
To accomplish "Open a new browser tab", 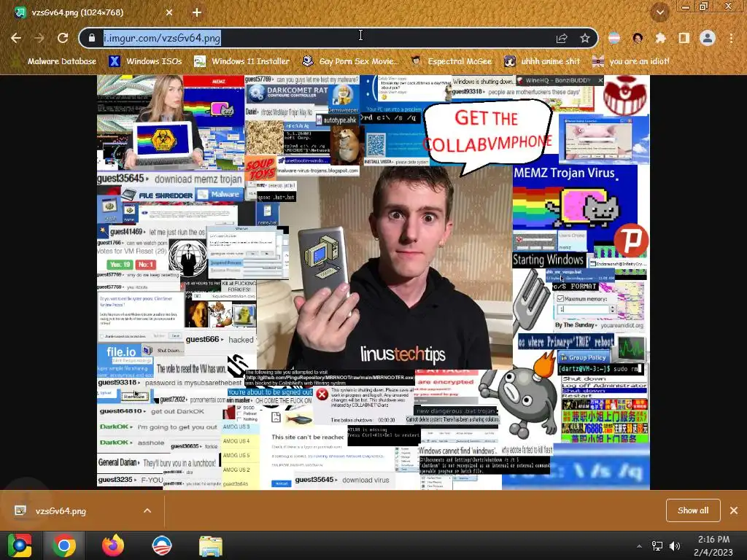I will point(197,12).
